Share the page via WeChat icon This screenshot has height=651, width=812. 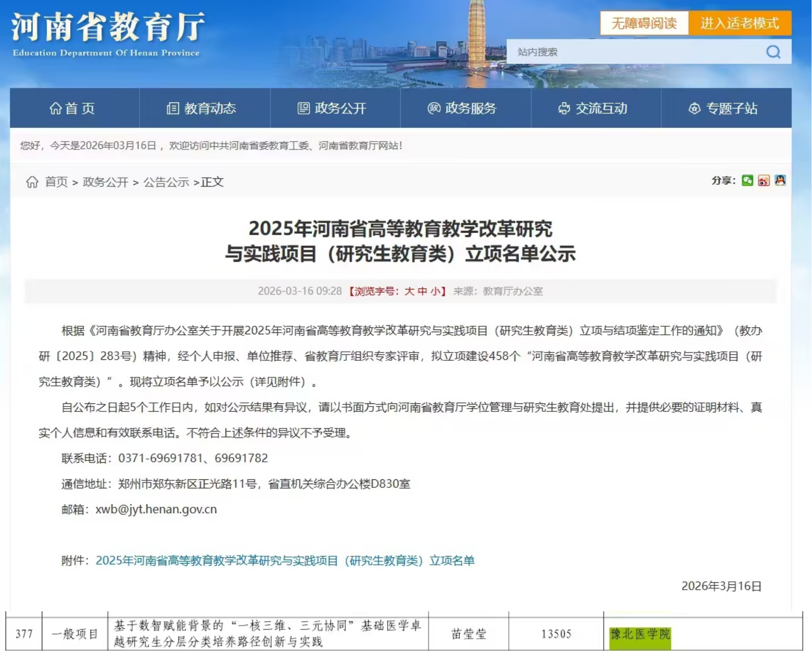[x=748, y=181]
